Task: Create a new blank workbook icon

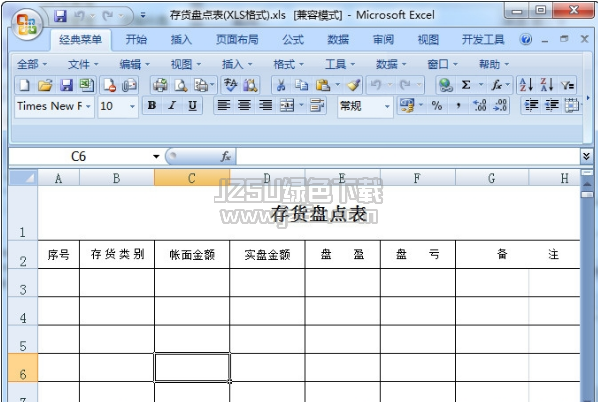Action: tap(24, 85)
